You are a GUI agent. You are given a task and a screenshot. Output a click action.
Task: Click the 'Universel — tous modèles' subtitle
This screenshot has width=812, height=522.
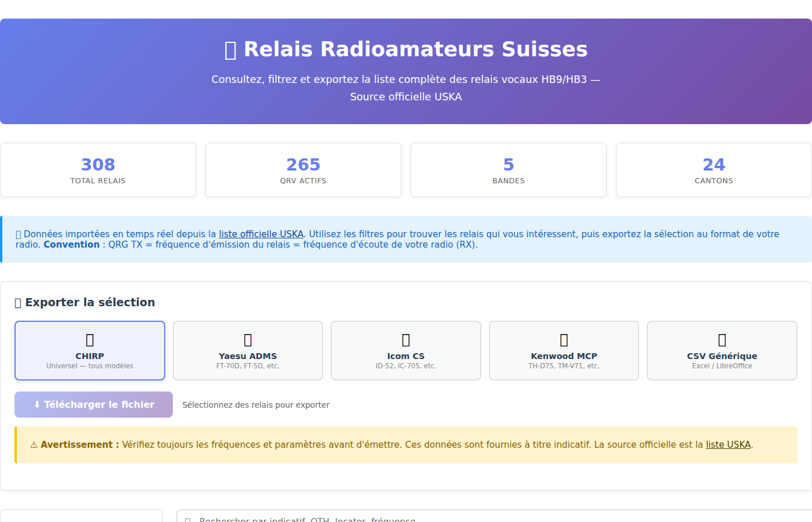coord(90,366)
